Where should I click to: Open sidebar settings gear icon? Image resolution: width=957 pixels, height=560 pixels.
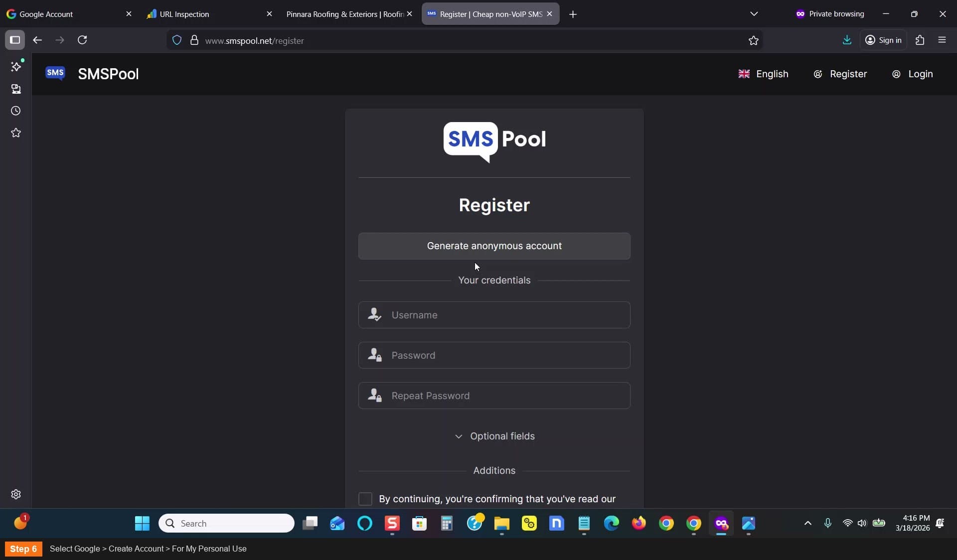tap(16, 494)
